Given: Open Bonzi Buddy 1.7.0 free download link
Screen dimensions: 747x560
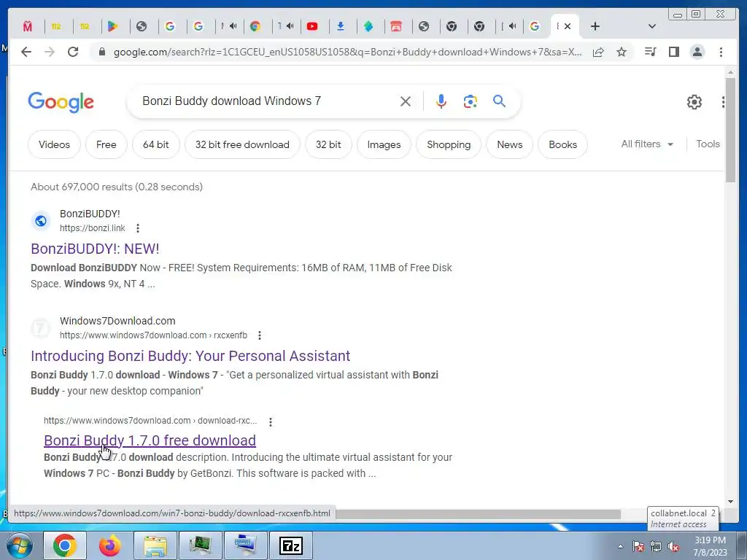Looking at the screenshot, I should [x=150, y=440].
